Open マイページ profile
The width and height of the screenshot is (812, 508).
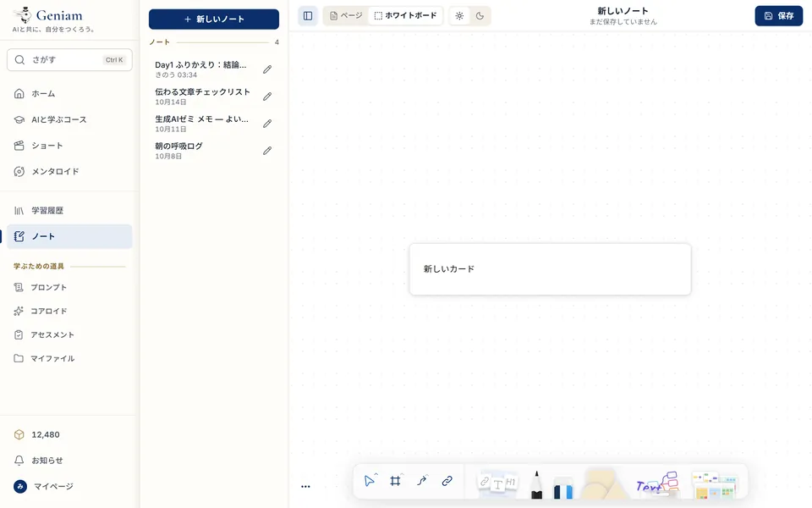pos(69,486)
